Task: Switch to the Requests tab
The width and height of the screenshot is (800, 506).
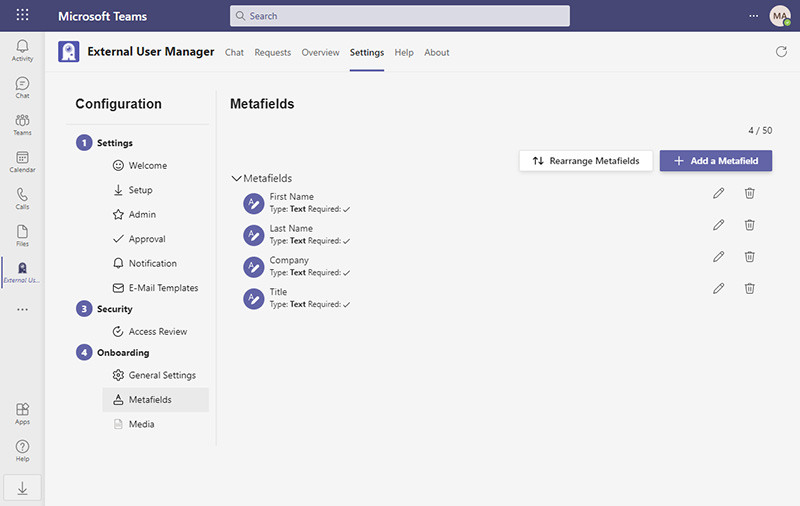Action: point(272,53)
